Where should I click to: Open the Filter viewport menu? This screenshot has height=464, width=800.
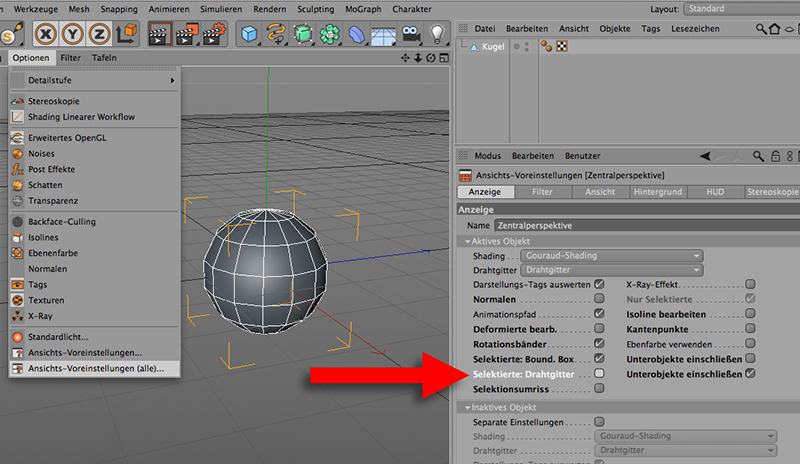click(70, 58)
